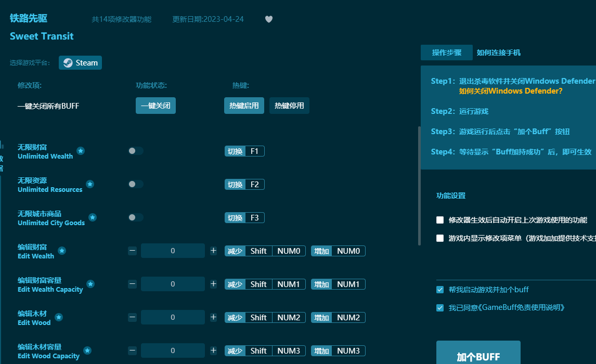Switch to the 如何连接手机 tab
The width and height of the screenshot is (596, 364).
[499, 53]
